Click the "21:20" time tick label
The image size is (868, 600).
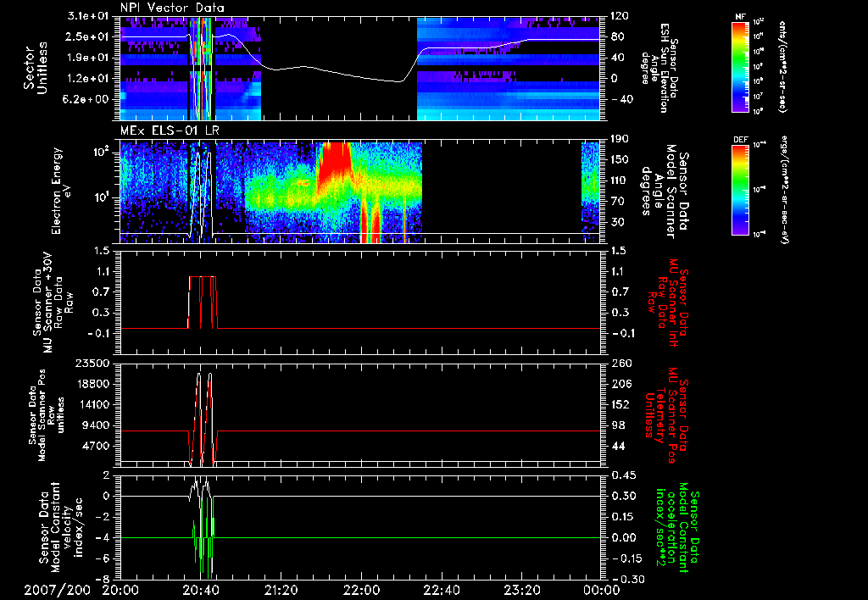(281, 590)
